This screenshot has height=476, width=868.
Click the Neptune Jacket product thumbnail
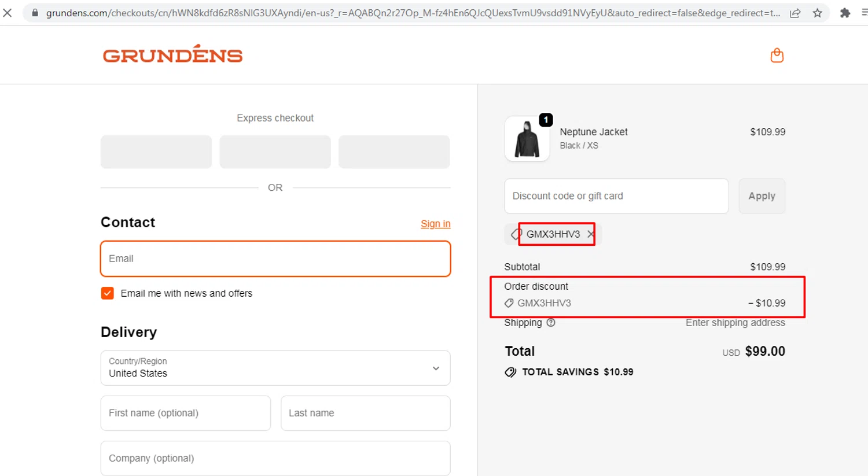click(x=527, y=139)
